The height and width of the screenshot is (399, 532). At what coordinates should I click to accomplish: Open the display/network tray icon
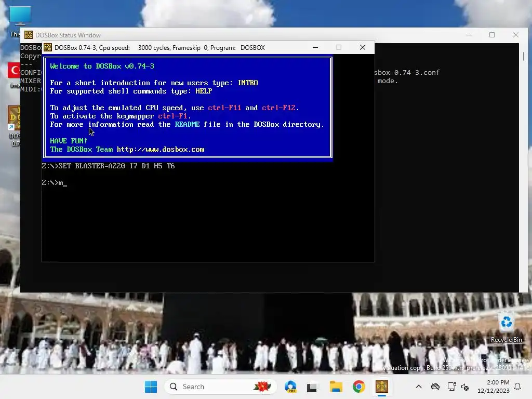point(451,387)
